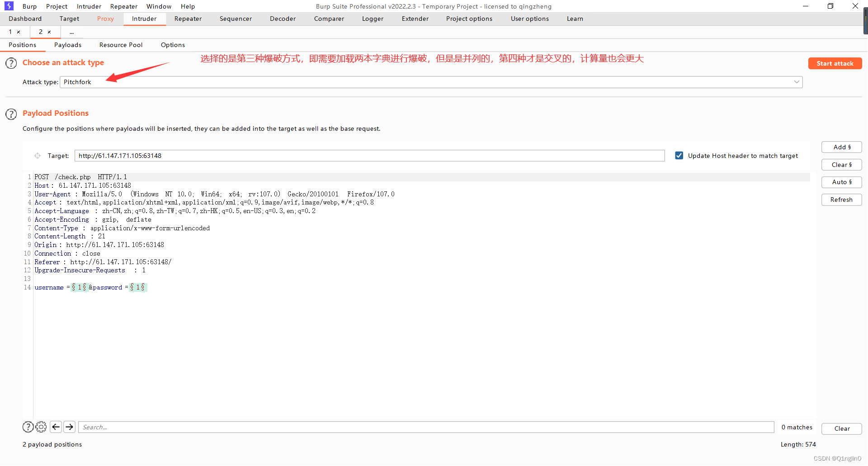The image size is (868, 466).
Task: Open search settings gear icon
Action: click(x=41, y=427)
